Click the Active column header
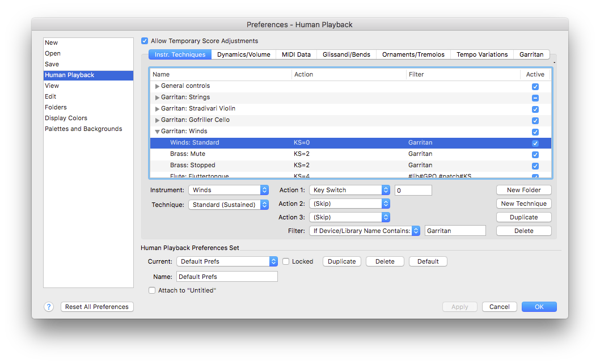Image resolution: width=600 pixels, height=364 pixels. (x=535, y=75)
